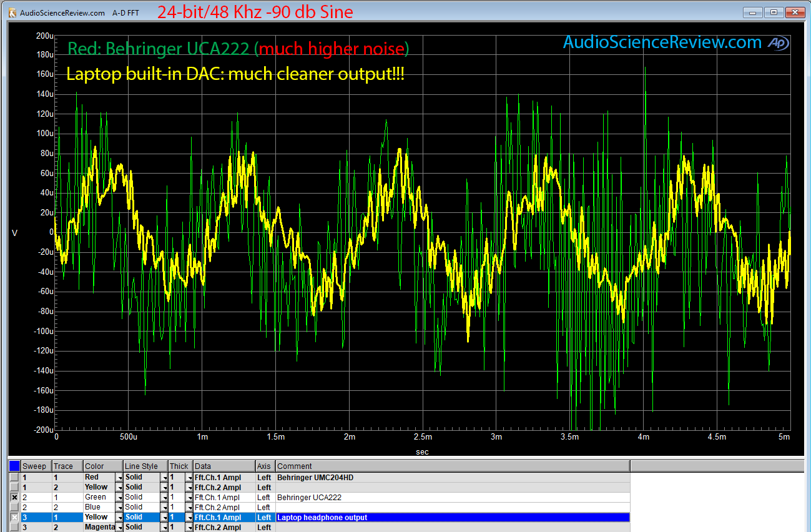Minimize the A-D FFT graph window
The width and height of the screenshot is (811, 532).
pos(753,12)
